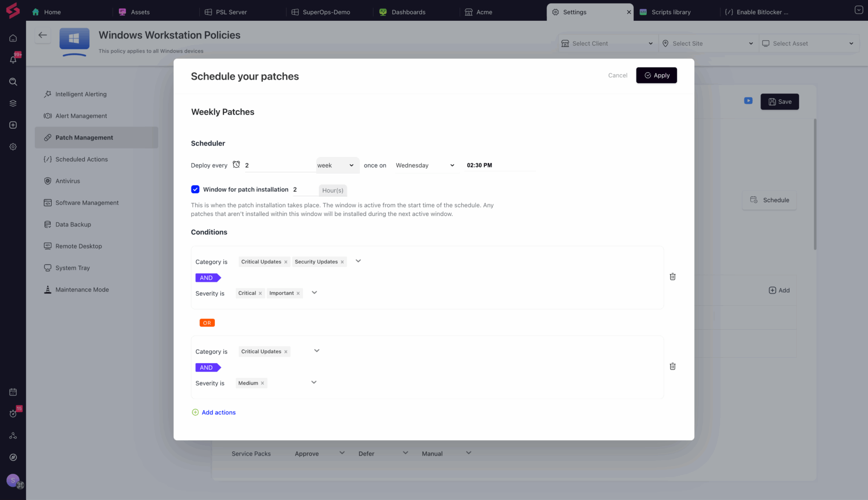868x500 pixels.
Task: Remove the Medium severity tag
Action: pos(262,383)
